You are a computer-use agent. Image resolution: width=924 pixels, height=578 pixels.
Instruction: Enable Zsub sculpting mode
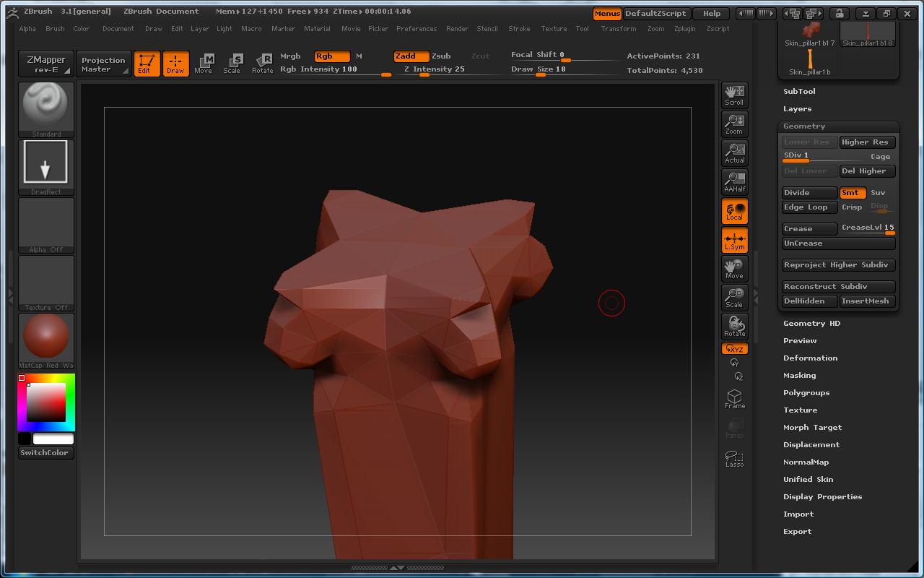click(441, 56)
